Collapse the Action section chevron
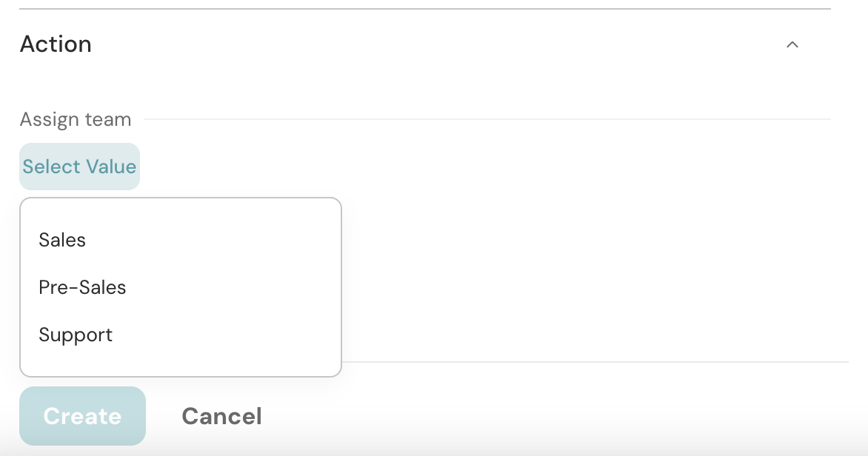 pyautogui.click(x=792, y=44)
